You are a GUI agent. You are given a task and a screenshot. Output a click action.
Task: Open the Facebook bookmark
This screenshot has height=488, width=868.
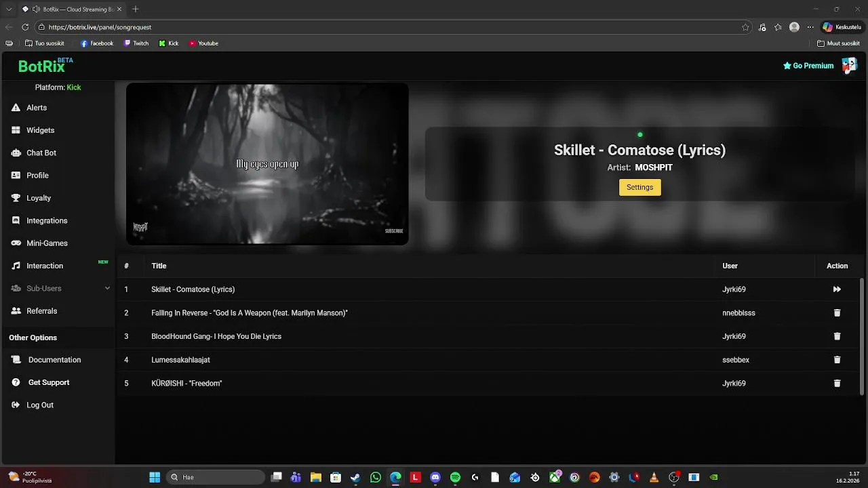click(97, 43)
